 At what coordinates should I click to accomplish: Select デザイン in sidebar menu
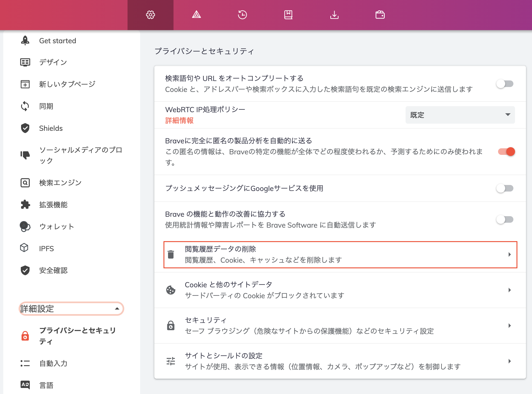pyautogui.click(x=53, y=62)
